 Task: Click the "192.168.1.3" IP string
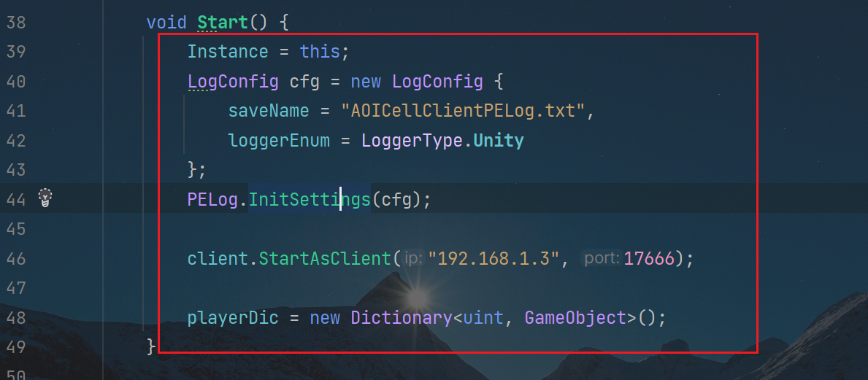coord(493,259)
